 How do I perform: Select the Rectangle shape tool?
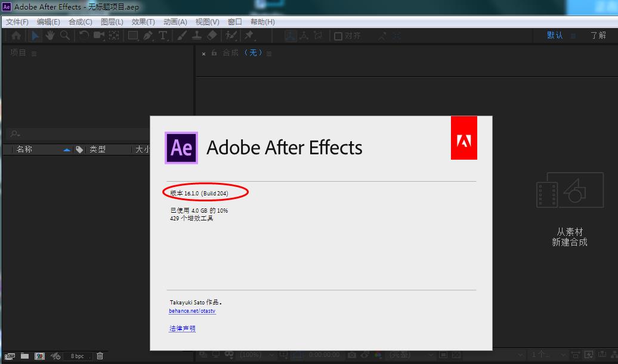pyautogui.click(x=133, y=36)
